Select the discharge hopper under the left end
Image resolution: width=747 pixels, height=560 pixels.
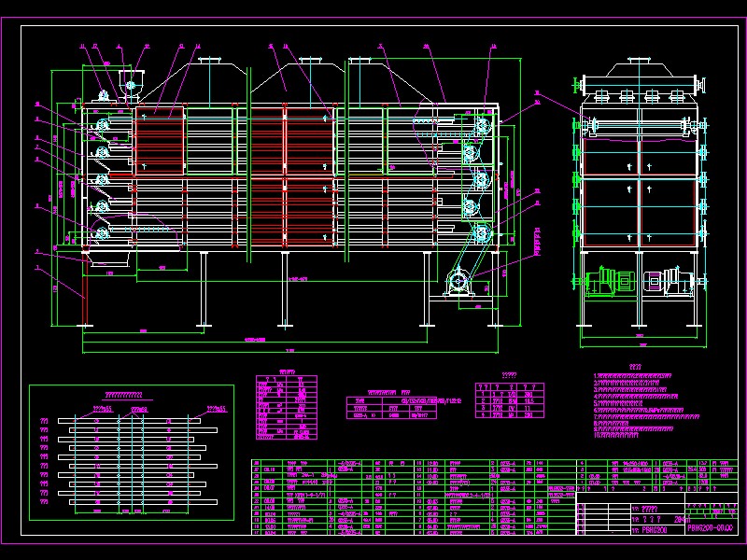pos(106,259)
